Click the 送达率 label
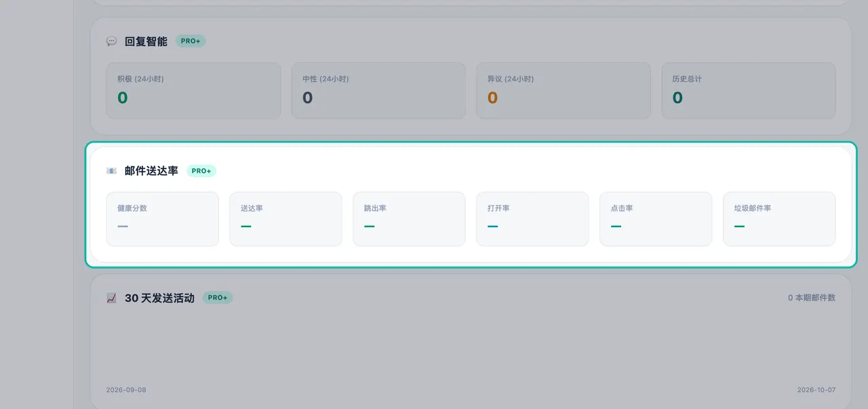The width and height of the screenshot is (868, 409). click(x=252, y=208)
